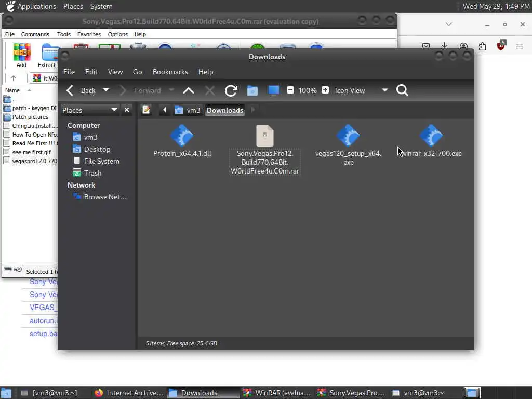Open the File menu in Downloads window
This screenshot has width=532, height=399.
point(69,72)
